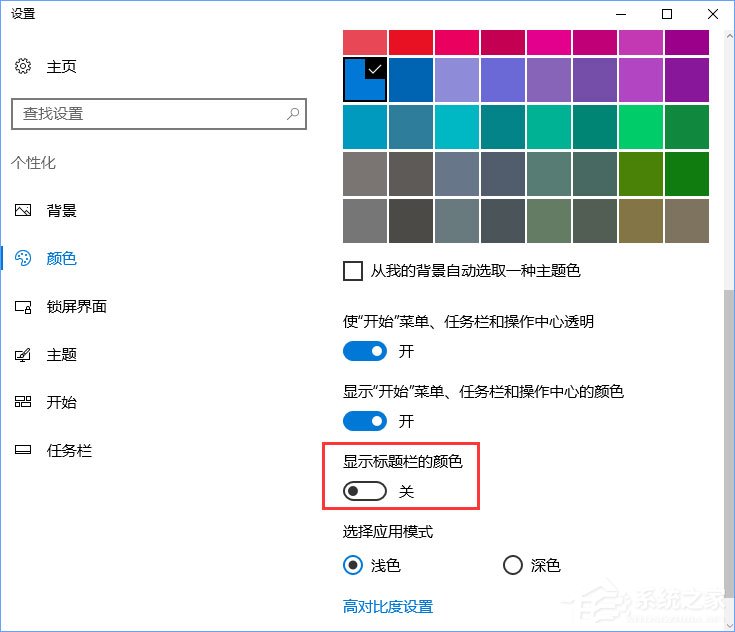Click the home gear icon
This screenshot has width=735, height=632.
[x=23, y=67]
